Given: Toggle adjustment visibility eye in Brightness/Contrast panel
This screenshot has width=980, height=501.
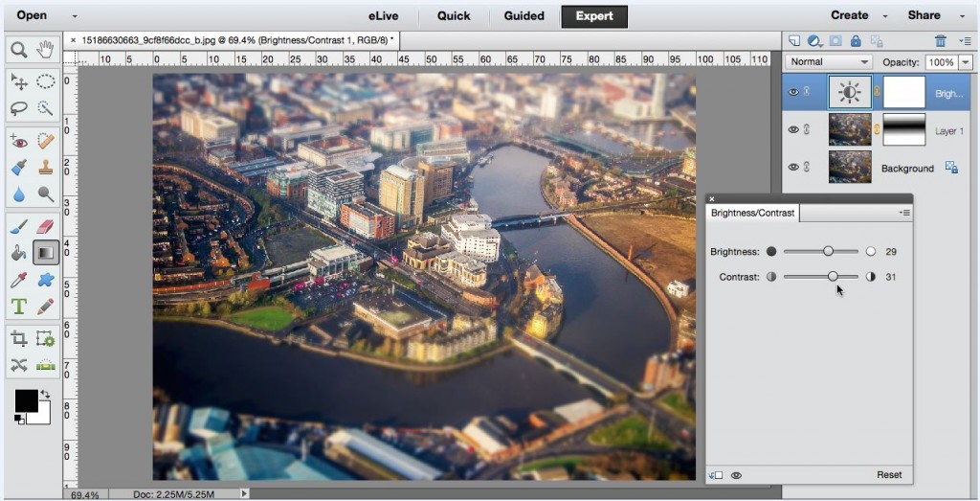Looking at the screenshot, I should [736, 475].
